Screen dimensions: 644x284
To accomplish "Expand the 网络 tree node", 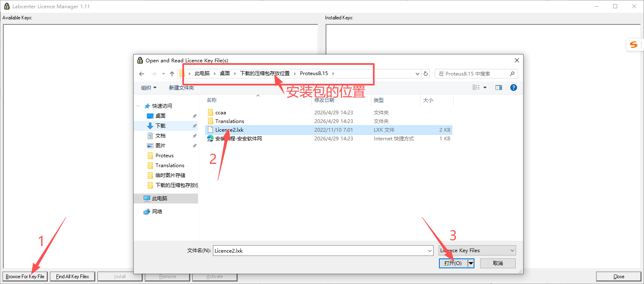I will click(139, 212).
